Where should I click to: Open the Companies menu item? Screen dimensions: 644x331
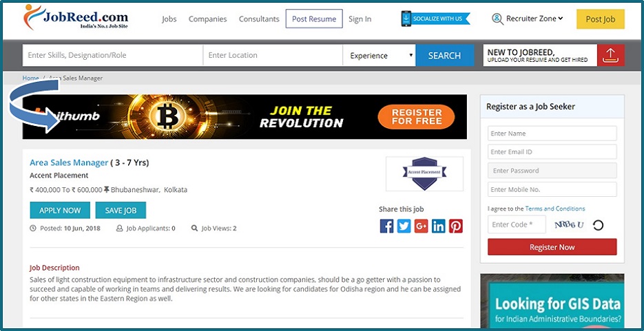tap(207, 19)
